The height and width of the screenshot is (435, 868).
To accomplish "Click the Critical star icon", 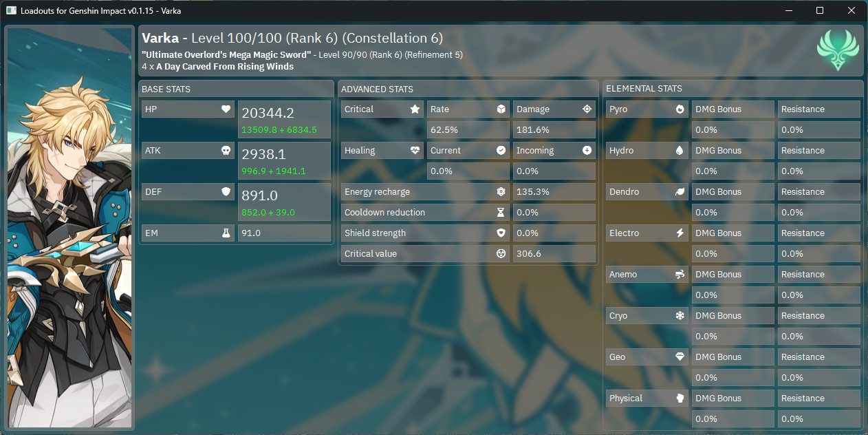I will click(x=414, y=109).
